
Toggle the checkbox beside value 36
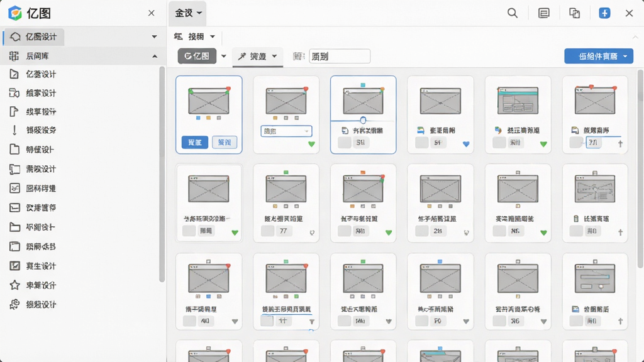pos(499,321)
